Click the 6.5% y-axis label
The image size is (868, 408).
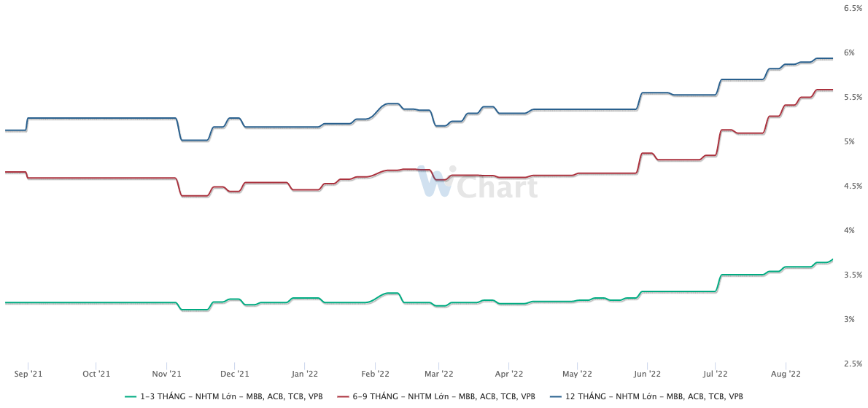click(853, 8)
